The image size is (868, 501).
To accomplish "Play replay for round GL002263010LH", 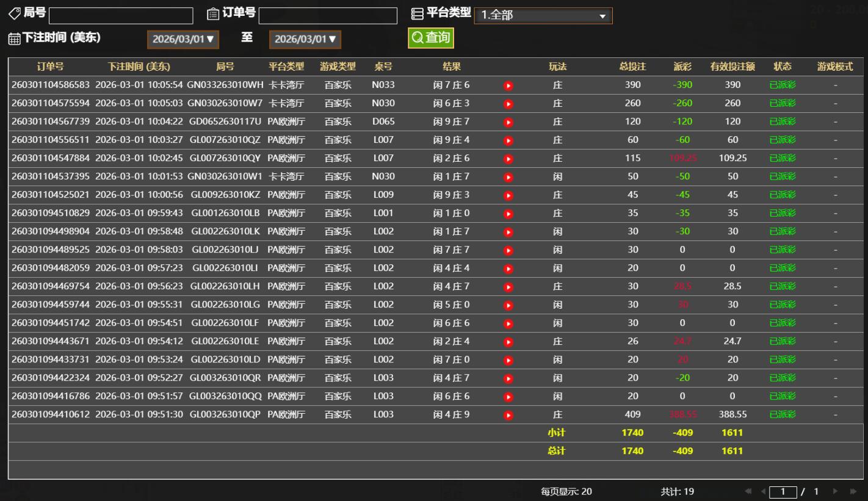I will (x=508, y=287).
